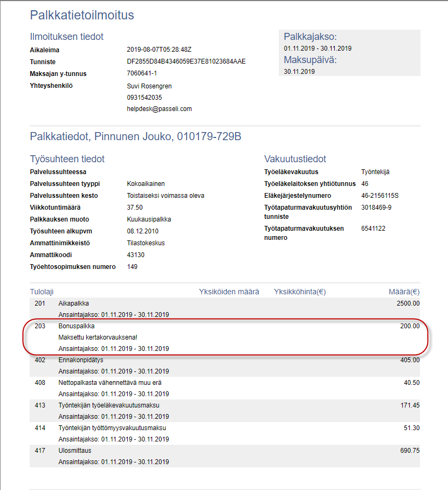This screenshot has height=490, width=448.
Task: Click the Palkkatietoilmoitus page title
Action: click(x=82, y=15)
